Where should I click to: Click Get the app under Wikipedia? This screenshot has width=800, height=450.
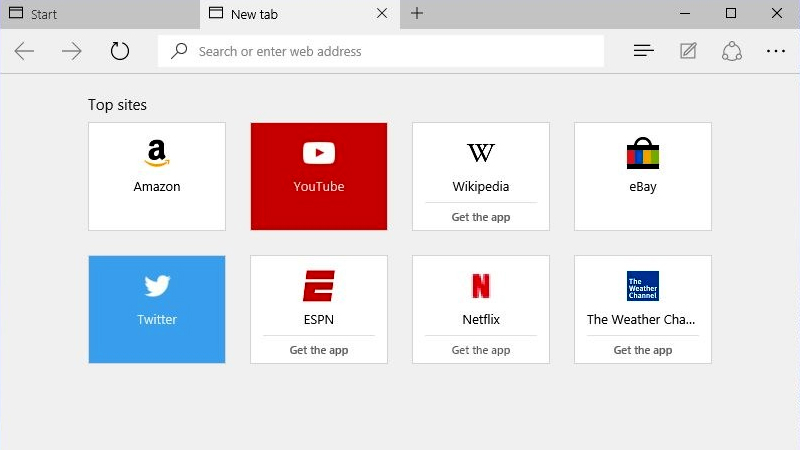click(x=481, y=217)
